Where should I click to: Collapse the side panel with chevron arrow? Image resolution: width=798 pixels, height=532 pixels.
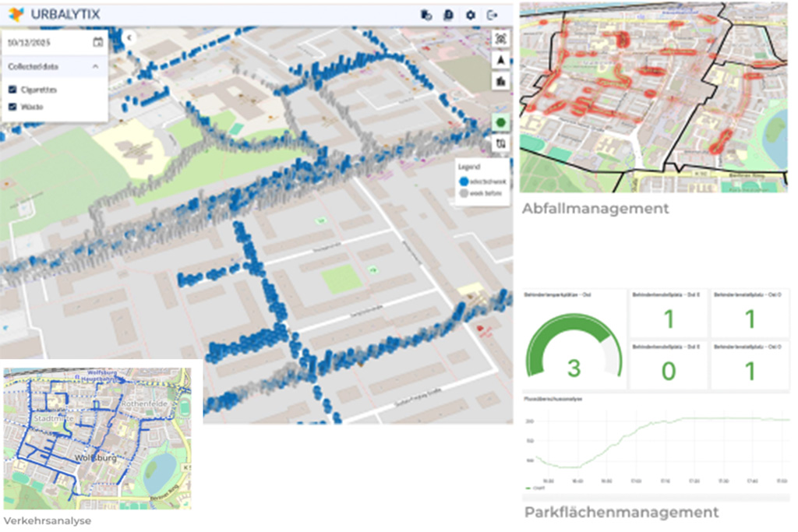pos(129,37)
